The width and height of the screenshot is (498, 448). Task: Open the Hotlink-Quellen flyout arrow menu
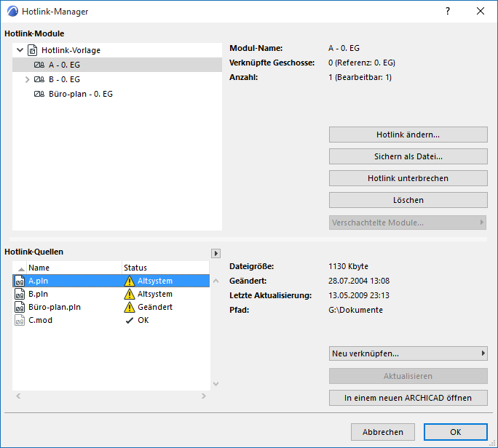coord(216,253)
